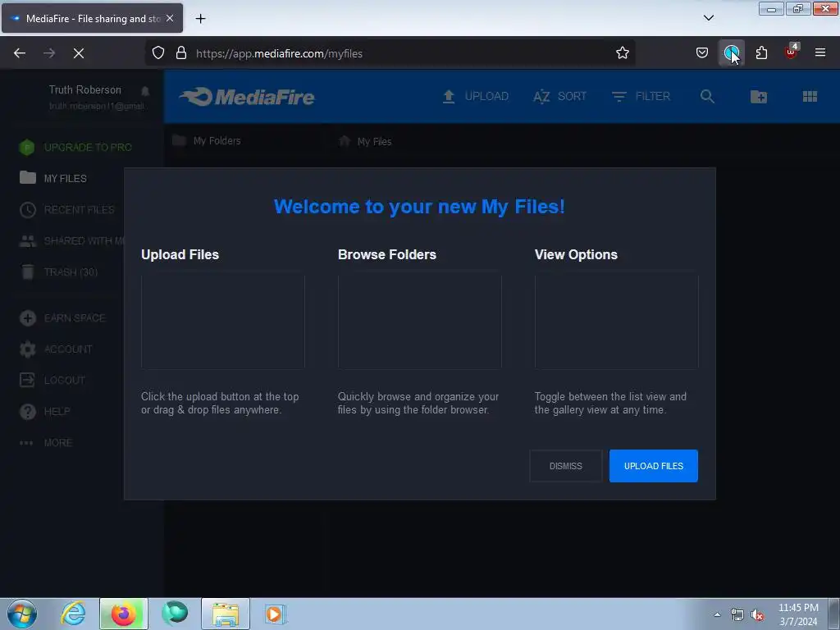840x630 pixels.
Task: Click the muted volume tray icon
Action: [757, 615]
